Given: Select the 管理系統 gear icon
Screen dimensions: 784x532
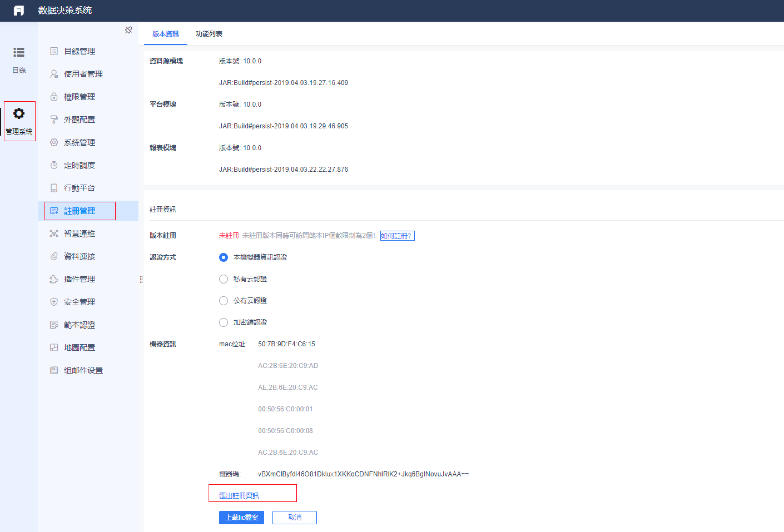Looking at the screenshot, I should coord(19,113).
